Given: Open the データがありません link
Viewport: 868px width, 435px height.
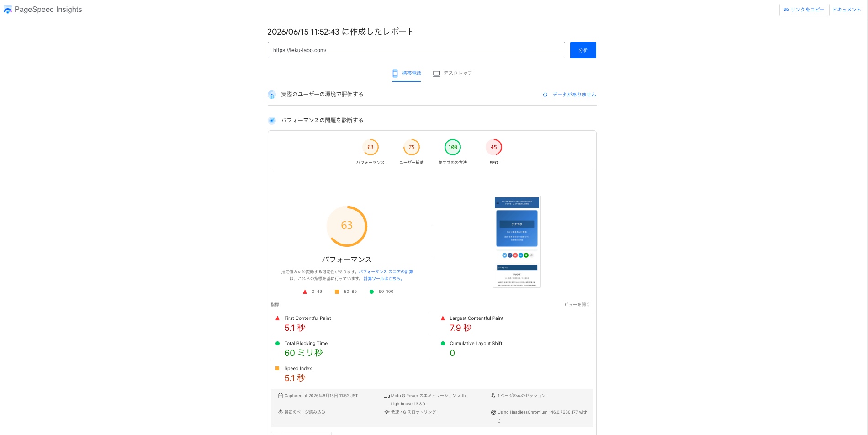Looking at the screenshot, I should click(x=574, y=95).
